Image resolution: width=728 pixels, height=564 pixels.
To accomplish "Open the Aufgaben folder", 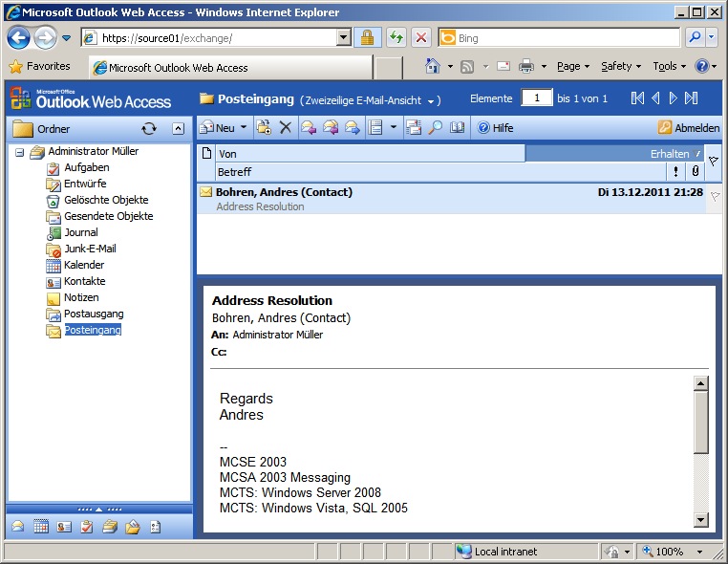I will pos(87,167).
